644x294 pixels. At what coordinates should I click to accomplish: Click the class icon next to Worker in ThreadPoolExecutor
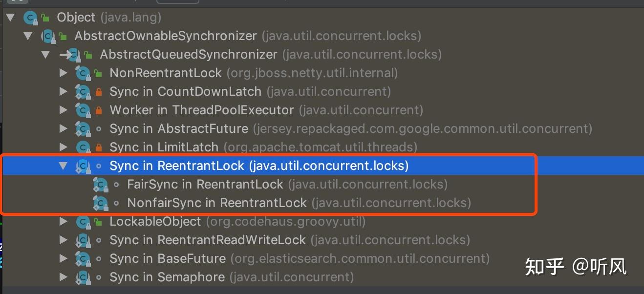[x=82, y=110]
